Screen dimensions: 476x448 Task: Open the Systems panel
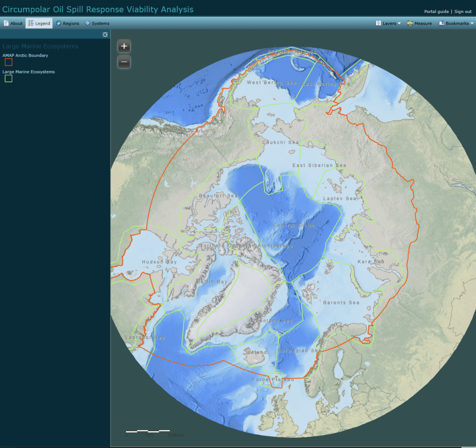point(97,23)
